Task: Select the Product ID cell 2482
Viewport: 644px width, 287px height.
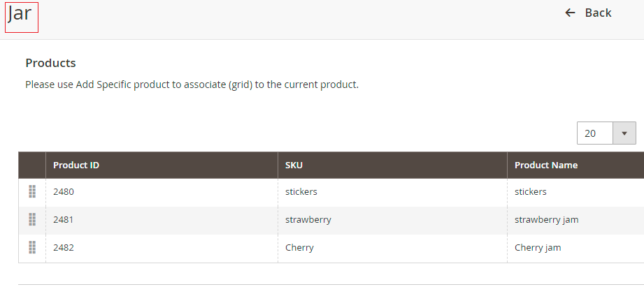Action: point(64,247)
